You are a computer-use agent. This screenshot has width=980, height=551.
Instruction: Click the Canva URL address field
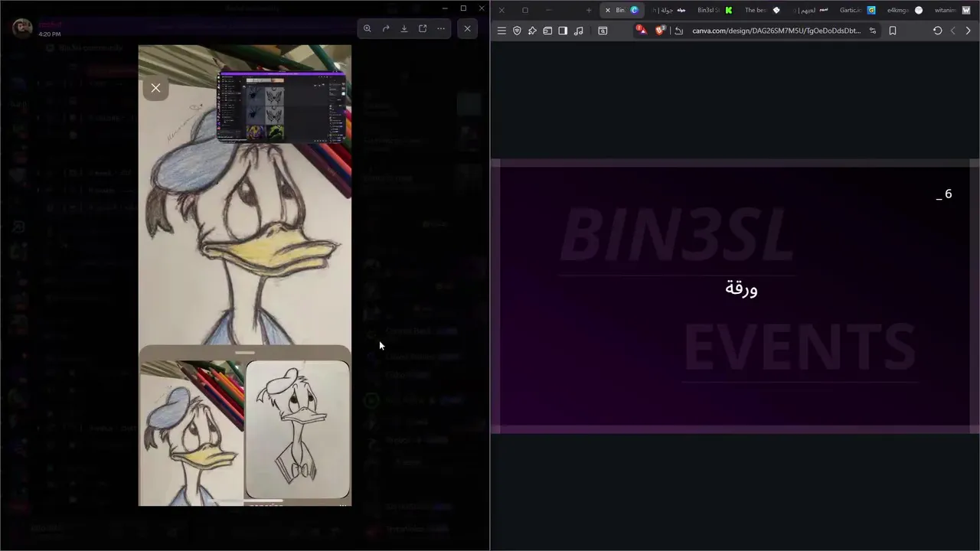click(x=776, y=31)
